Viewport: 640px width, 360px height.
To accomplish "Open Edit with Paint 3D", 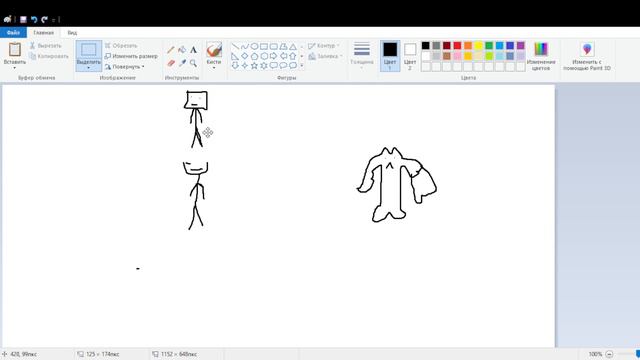I will (587, 56).
